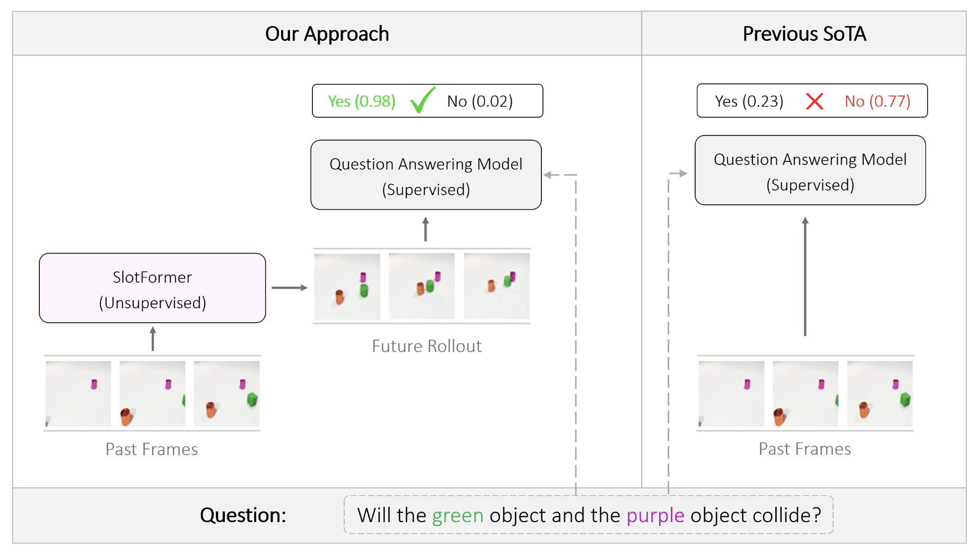Select the Our Approach header
Image resolution: width=980 pixels, height=554 pixels.
[327, 34]
